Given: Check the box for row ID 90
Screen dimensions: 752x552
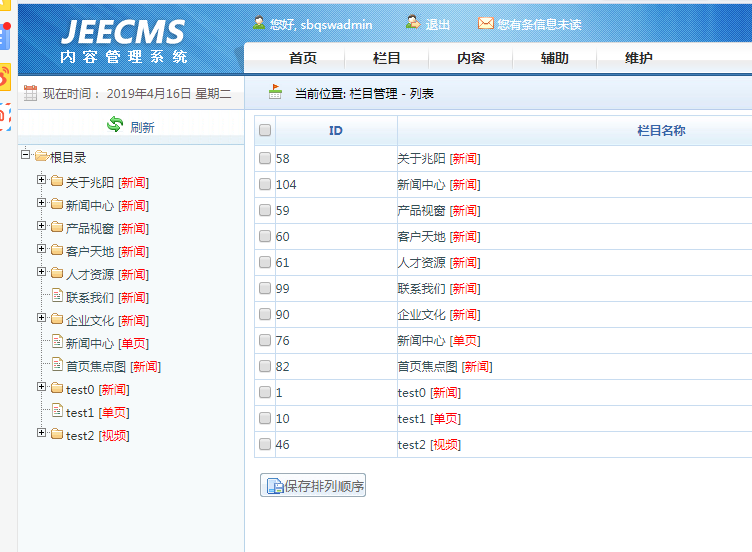Looking at the screenshot, I should click(265, 314).
